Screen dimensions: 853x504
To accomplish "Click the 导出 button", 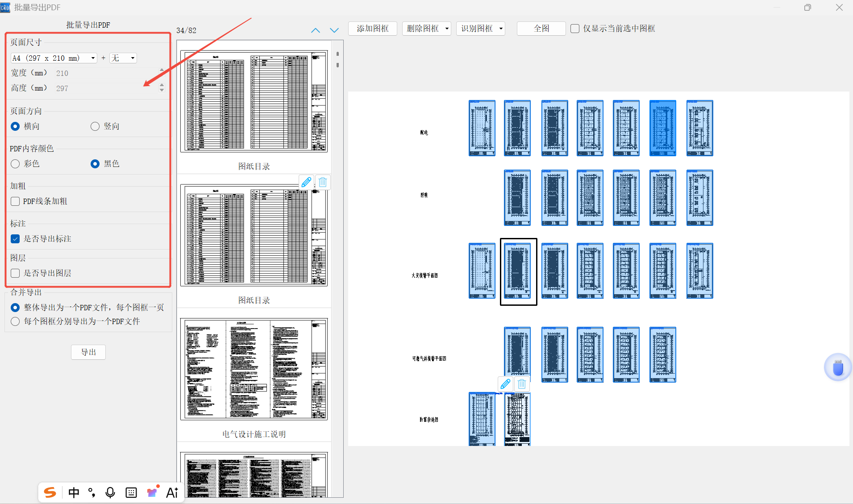I will click(88, 352).
